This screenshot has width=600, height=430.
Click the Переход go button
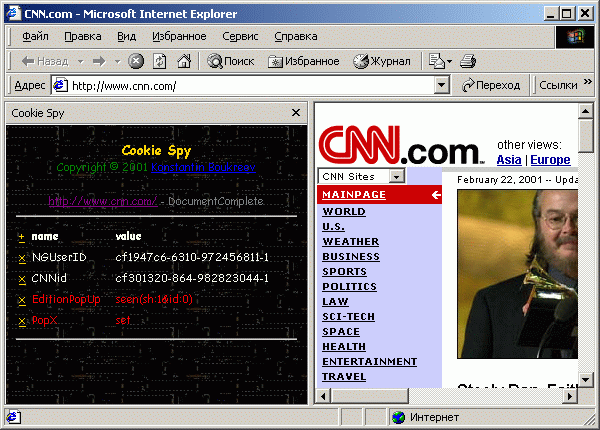[491, 85]
